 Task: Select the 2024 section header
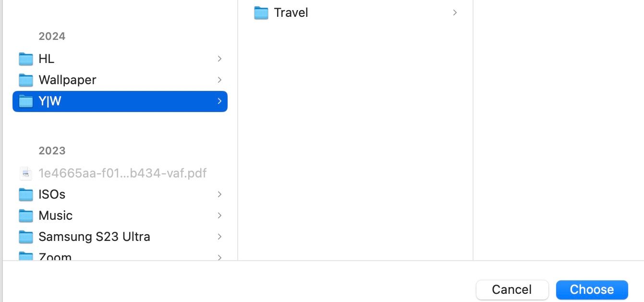(52, 36)
